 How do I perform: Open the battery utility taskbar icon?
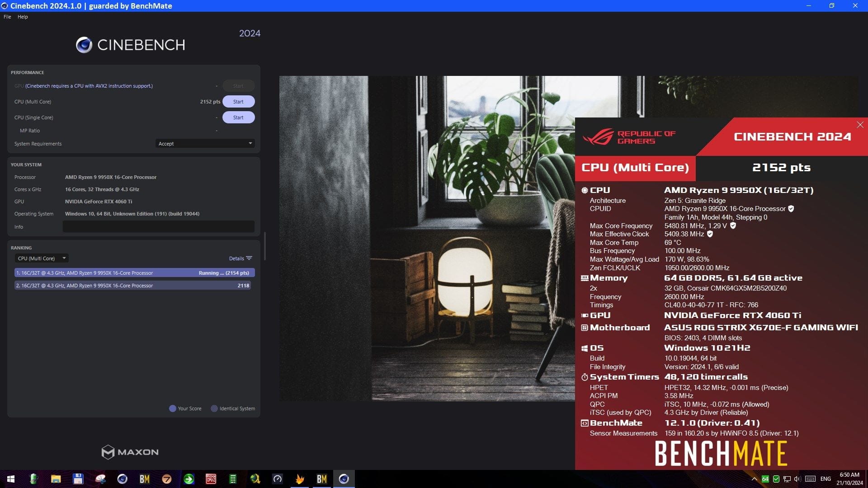33,479
